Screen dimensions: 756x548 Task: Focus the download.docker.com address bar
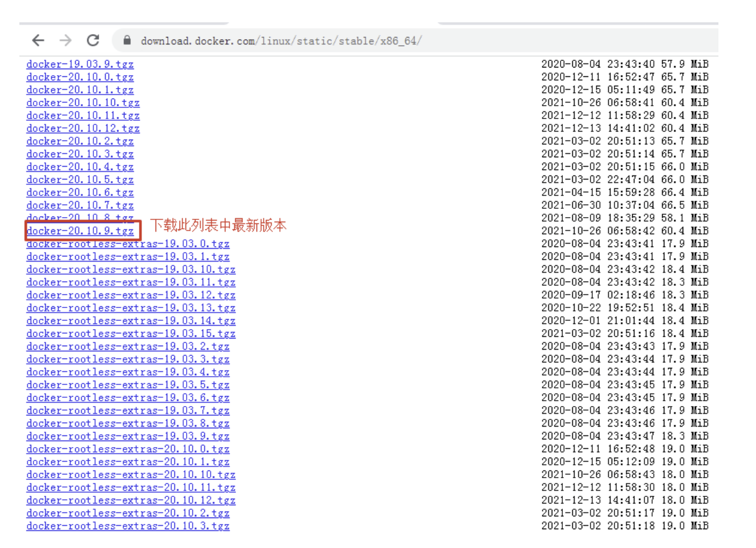281,41
